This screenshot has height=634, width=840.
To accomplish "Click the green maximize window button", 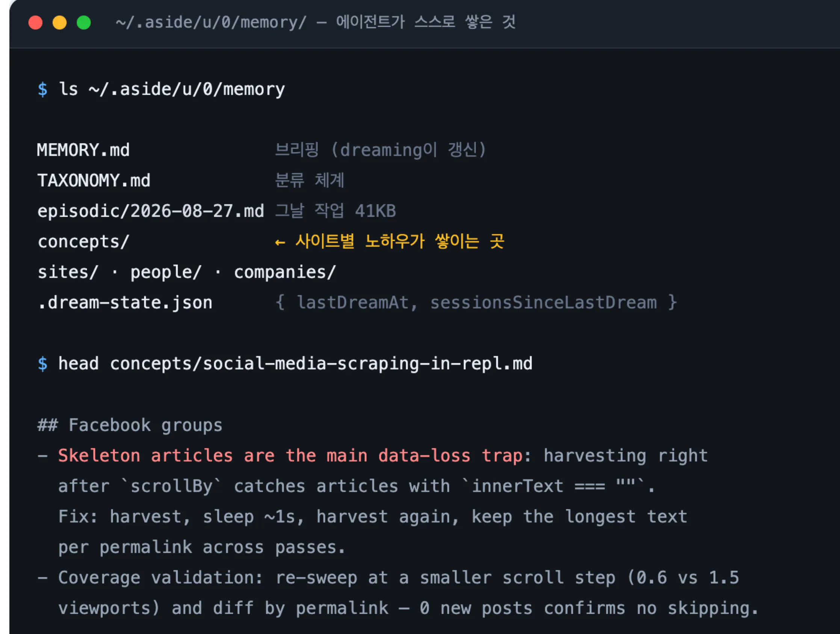I will tap(84, 23).
